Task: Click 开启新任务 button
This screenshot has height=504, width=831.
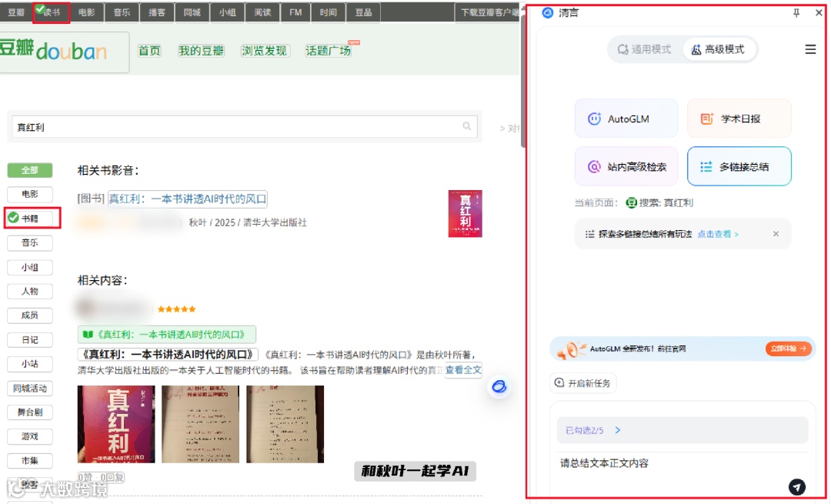Action: tap(583, 382)
